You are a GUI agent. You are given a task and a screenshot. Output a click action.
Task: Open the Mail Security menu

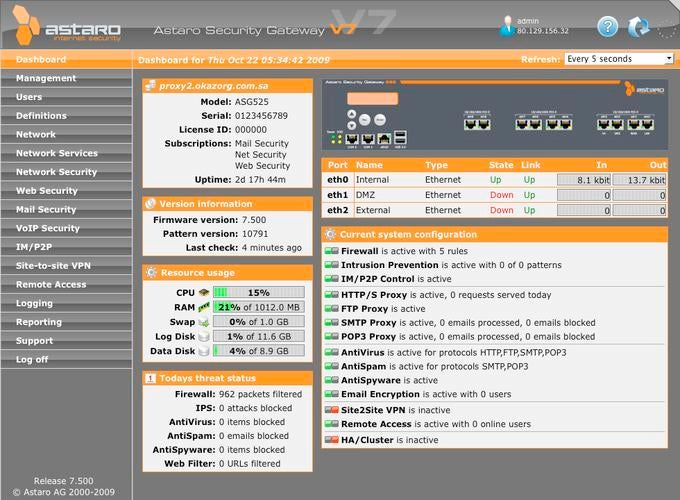tap(66, 209)
